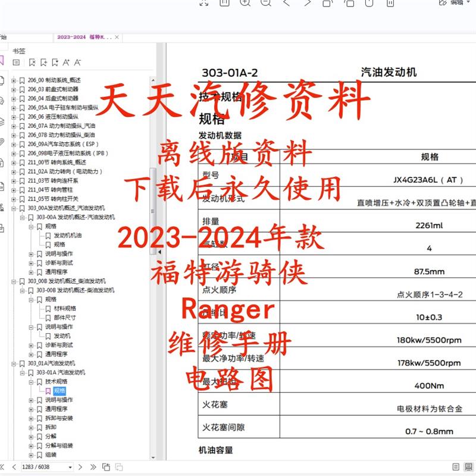Click the 180kw/5500rpm value cell

(429, 340)
